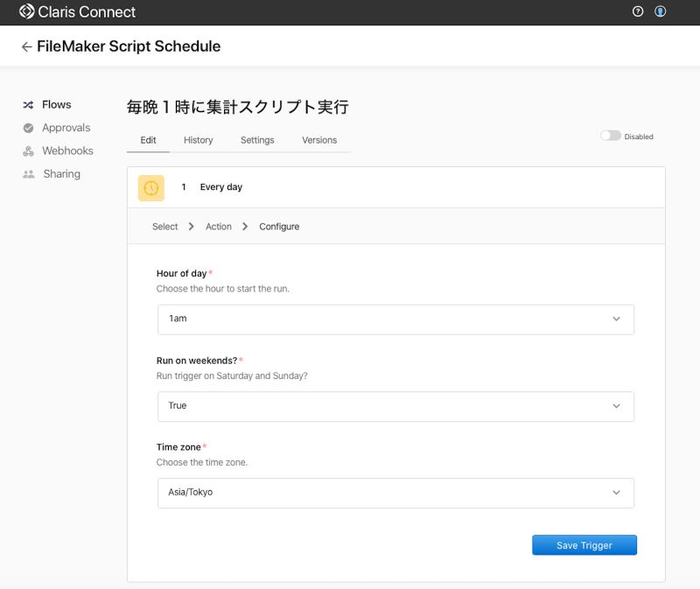The width and height of the screenshot is (700, 589).
Task: Open Webhooks in the sidebar
Action: (x=67, y=151)
